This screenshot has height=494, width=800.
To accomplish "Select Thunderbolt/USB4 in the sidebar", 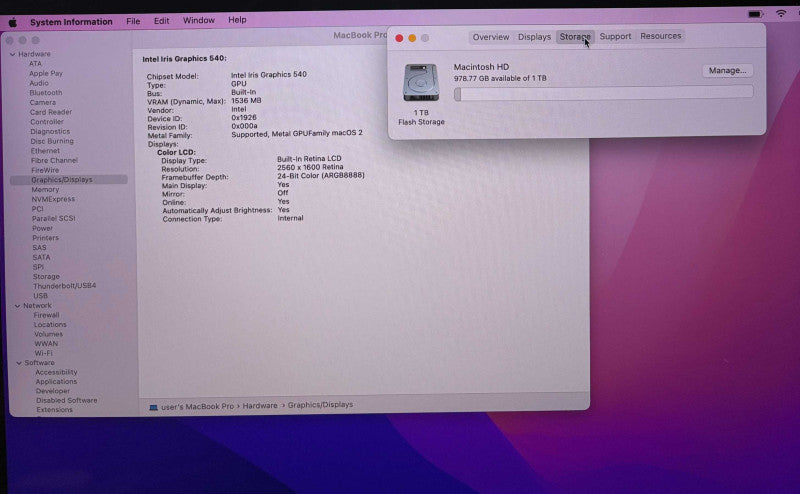I will (64, 286).
